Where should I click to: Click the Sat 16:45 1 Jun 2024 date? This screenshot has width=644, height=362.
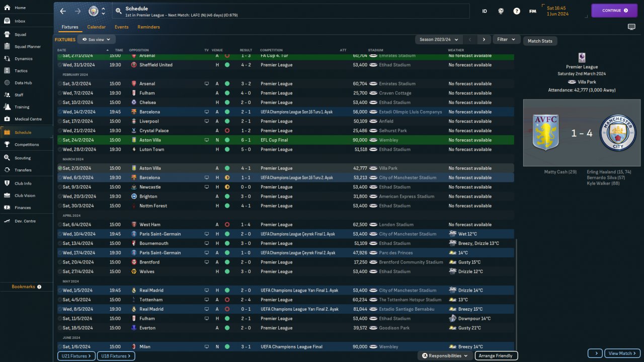click(557, 11)
